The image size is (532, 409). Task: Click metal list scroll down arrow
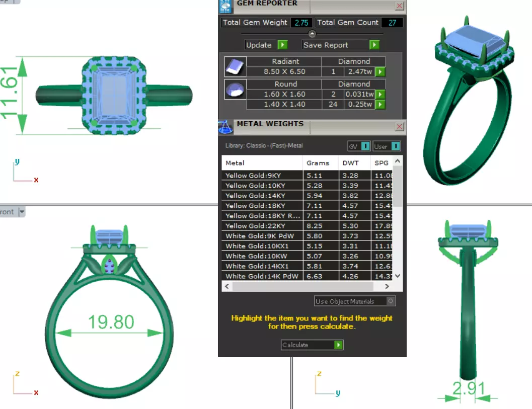pyautogui.click(x=398, y=276)
